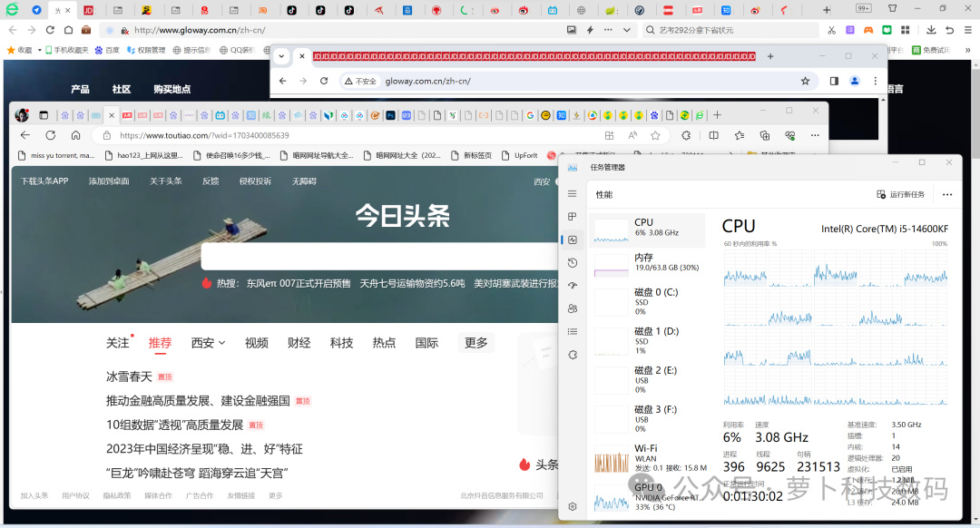Switch to 财经 tab on toutiao
This screenshot has height=528, width=980.
click(x=299, y=343)
